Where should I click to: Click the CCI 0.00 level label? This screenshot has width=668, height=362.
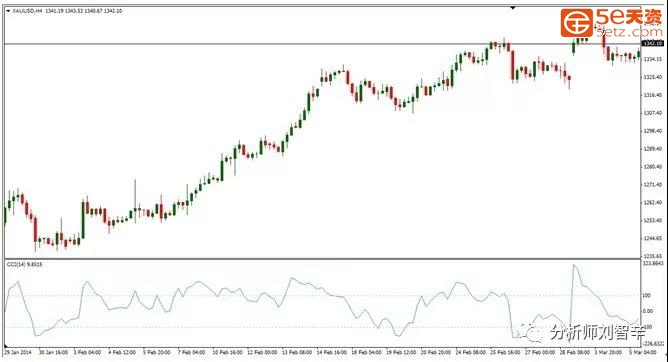[648, 311]
